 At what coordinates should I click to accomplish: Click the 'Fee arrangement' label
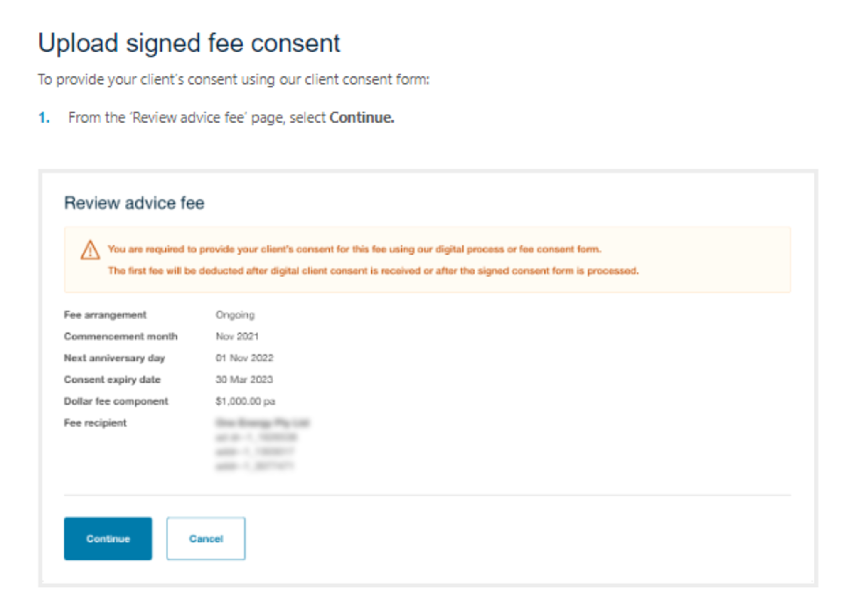click(105, 315)
